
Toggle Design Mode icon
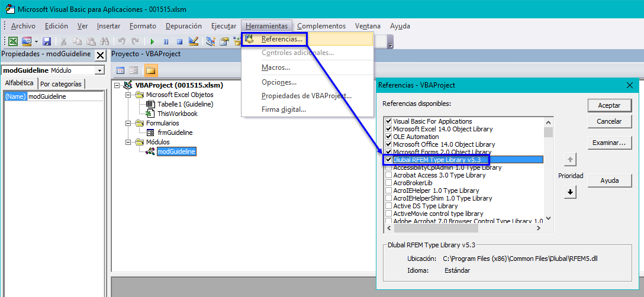tap(194, 41)
